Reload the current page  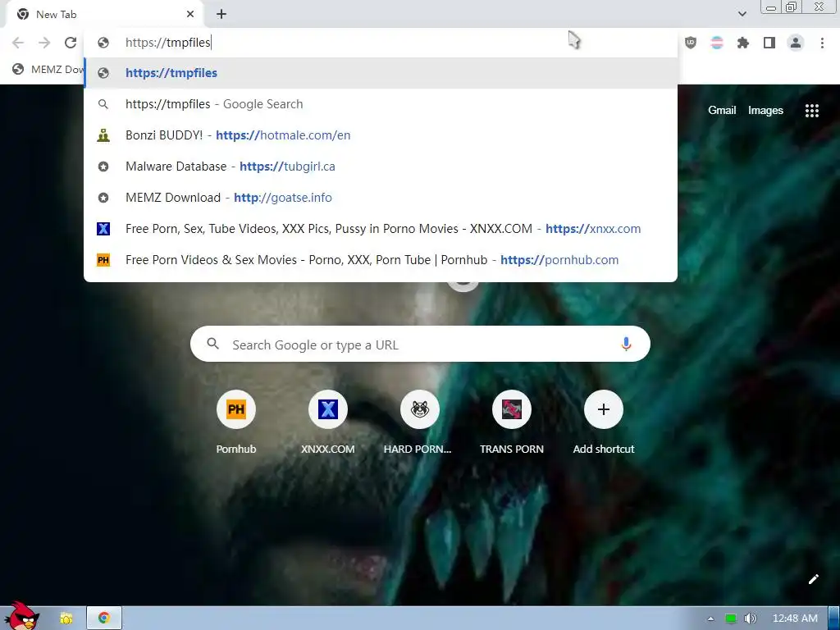[71, 43]
